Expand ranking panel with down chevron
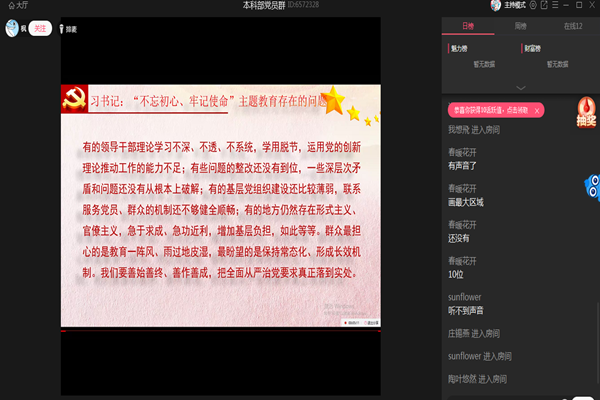 coord(520,88)
